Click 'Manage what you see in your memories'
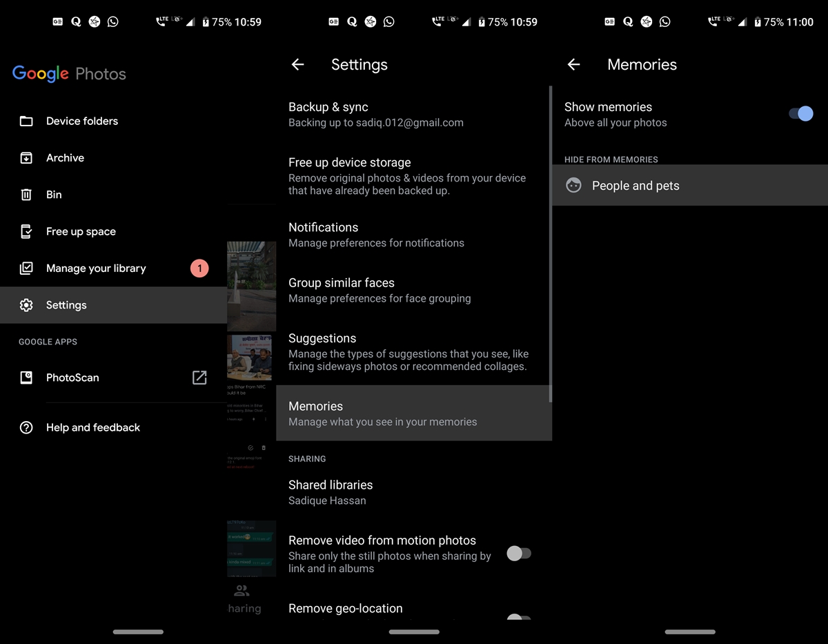Viewport: 828px width, 644px height. (383, 422)
